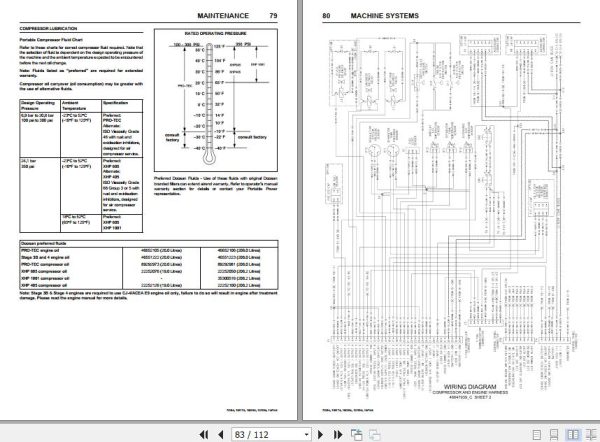Go to the next page
This screenshot has height=442, width=600.
point(321,434)
